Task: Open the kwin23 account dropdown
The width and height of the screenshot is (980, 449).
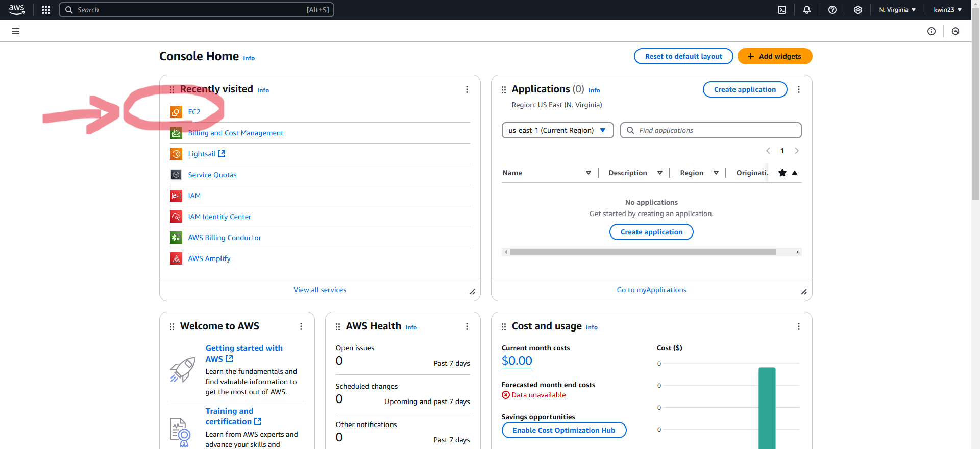Action: click(948, 10)
